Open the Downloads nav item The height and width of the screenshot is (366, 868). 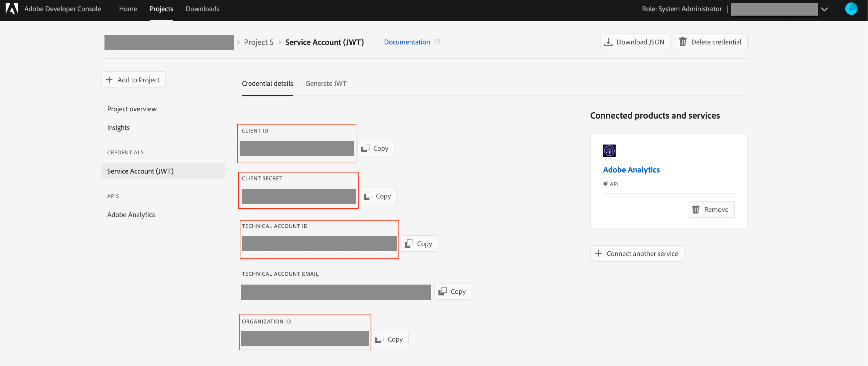click(202, 9)
